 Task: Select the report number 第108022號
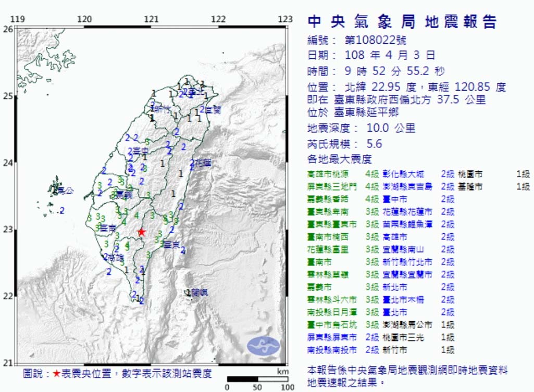pos(375,40)
